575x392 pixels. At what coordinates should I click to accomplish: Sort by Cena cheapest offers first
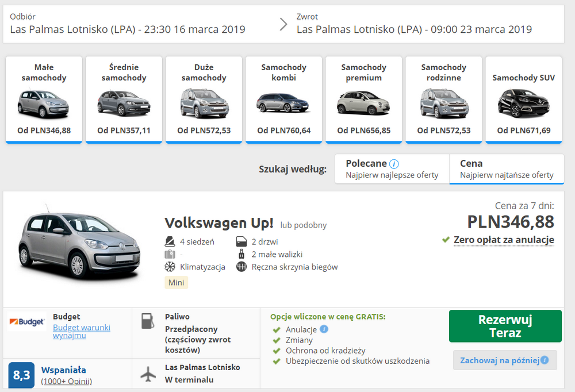point(507,168)
